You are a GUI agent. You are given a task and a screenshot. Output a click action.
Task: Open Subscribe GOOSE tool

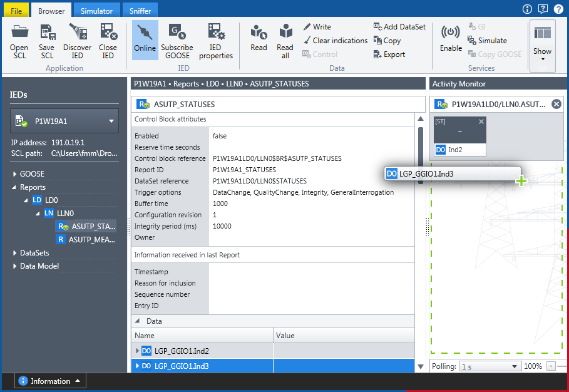pos(177,32)
